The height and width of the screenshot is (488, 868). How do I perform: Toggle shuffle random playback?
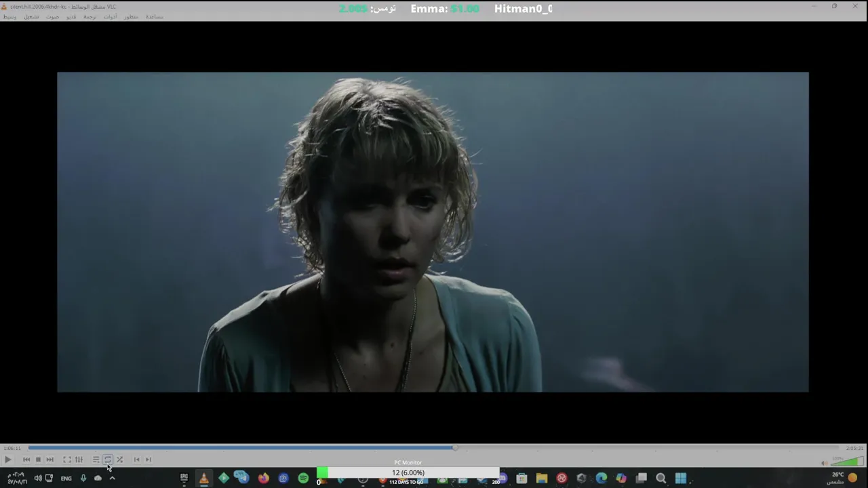pos(119,460)
